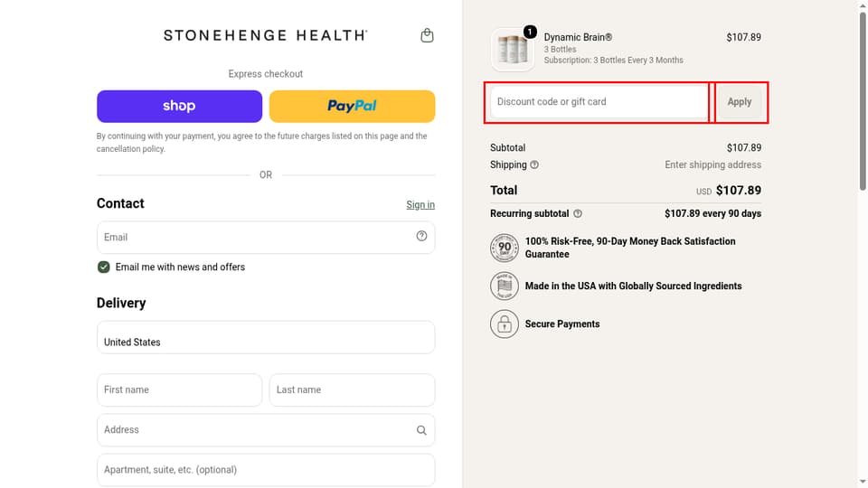Click the email help question mark icon

pos(421,236)
